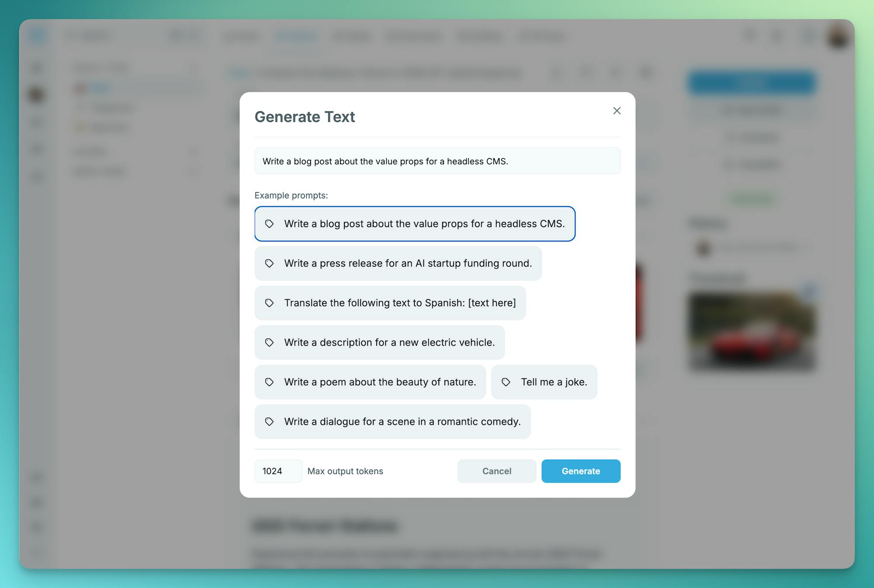
Task: Open the user avatar in the top-right corner
Action: 838,37
